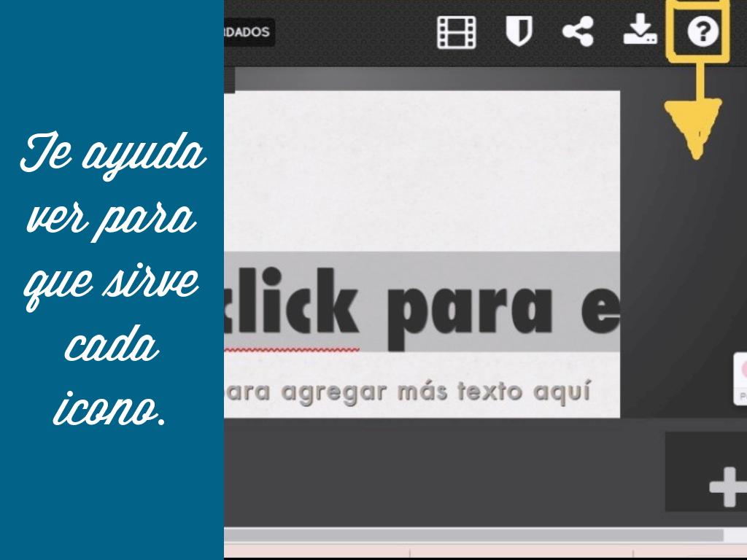Open the share icon in top toolbar

578,32
